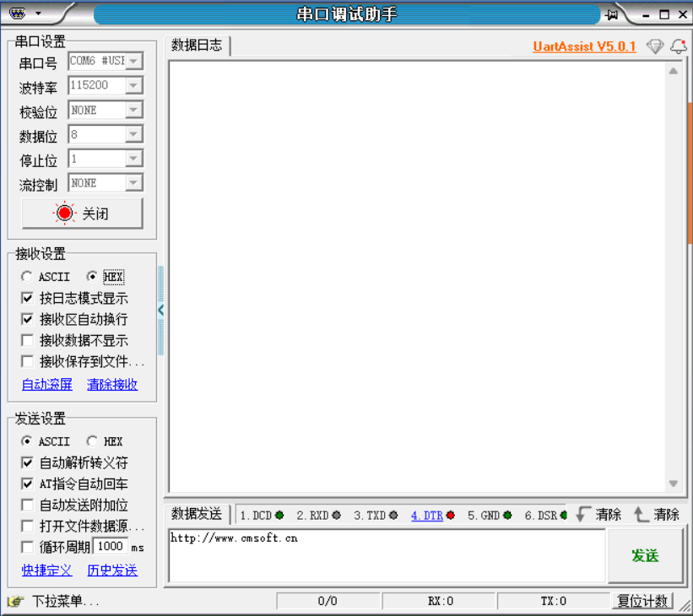The width and height of the screenshot is (693, 616).
Task: Clear send box with the up-arrow 清除 icon
Action: pos(641,515)
